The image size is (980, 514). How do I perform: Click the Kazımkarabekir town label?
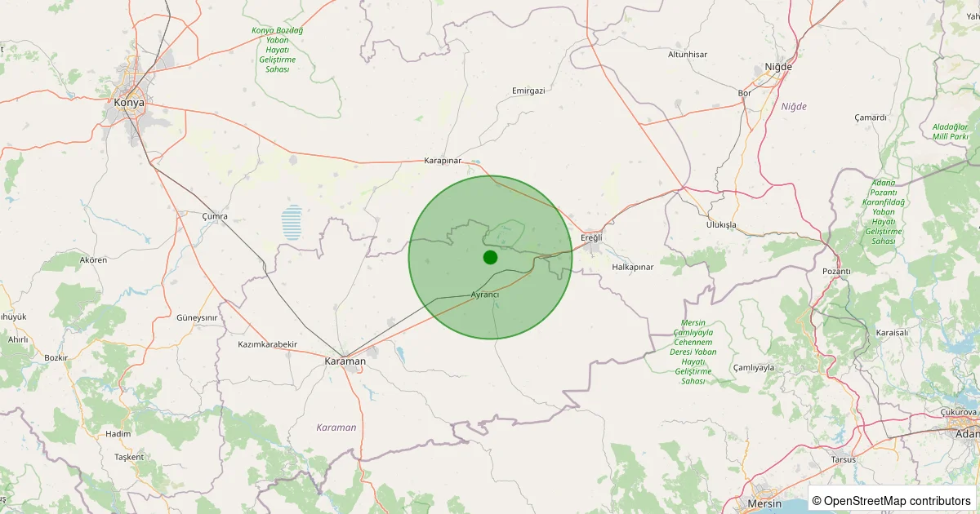coord(267,344)
